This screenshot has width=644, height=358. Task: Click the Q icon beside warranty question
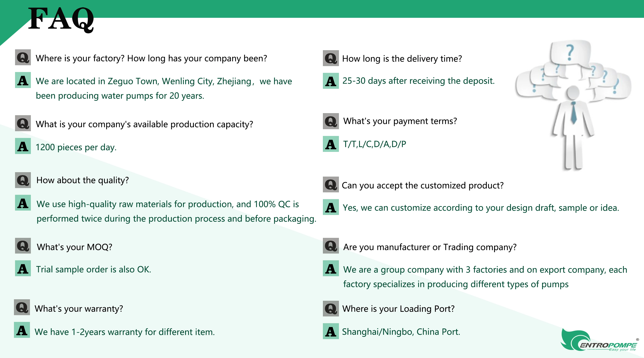(x=22, y=307)
